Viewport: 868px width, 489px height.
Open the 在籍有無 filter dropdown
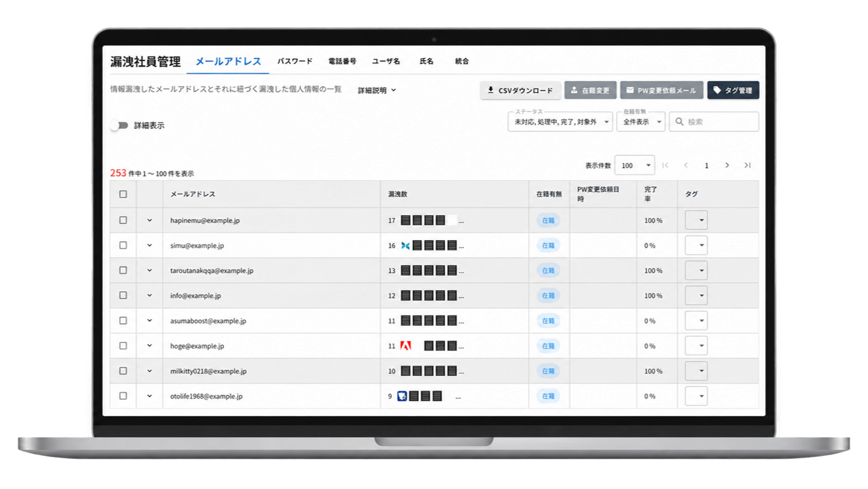641,122
